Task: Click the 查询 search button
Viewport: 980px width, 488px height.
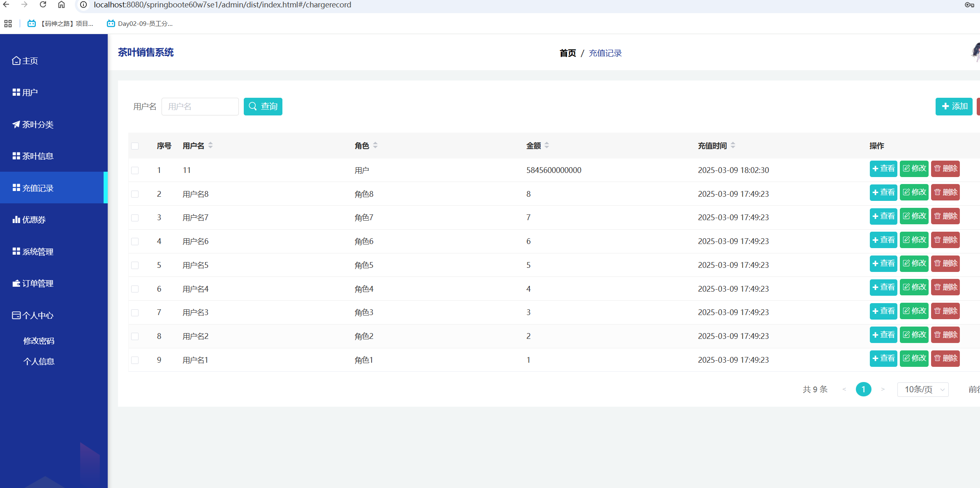Action: tap(263, 106)
